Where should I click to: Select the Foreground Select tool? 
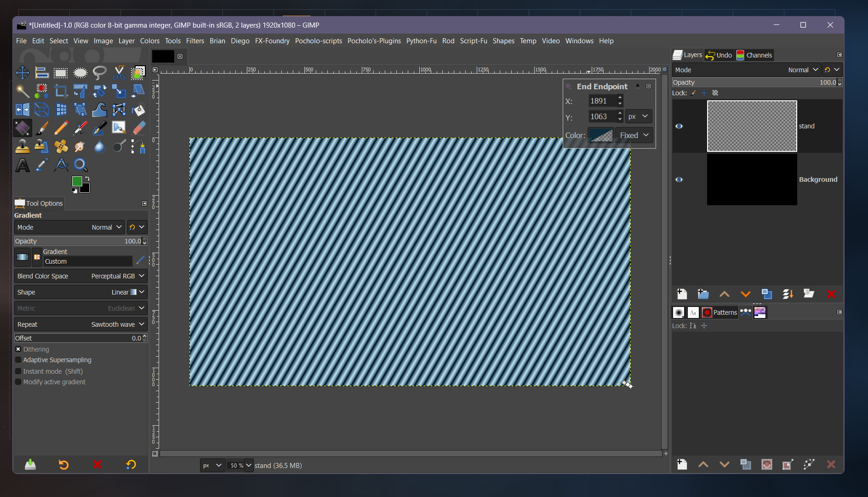[x=138, y=73]
